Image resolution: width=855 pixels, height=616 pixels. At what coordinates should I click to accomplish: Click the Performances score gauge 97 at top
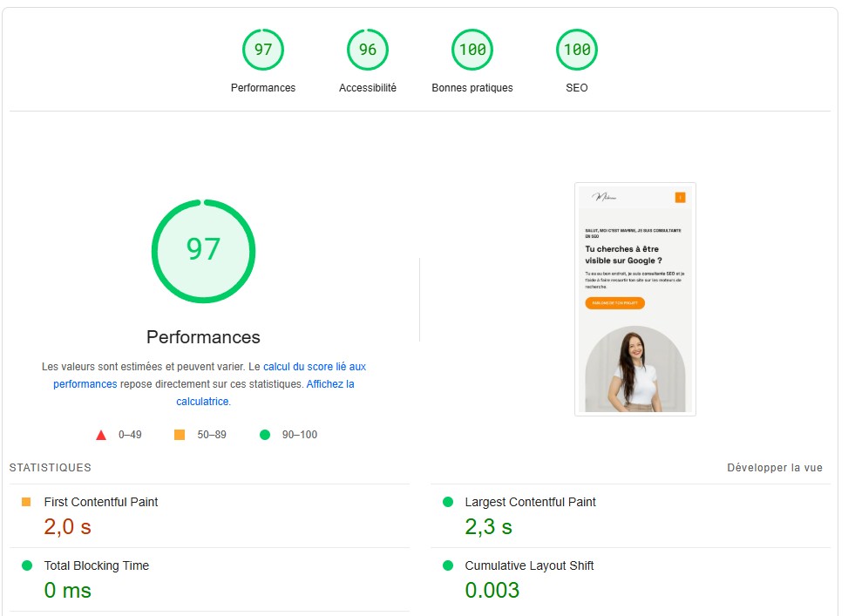(263, 50)
